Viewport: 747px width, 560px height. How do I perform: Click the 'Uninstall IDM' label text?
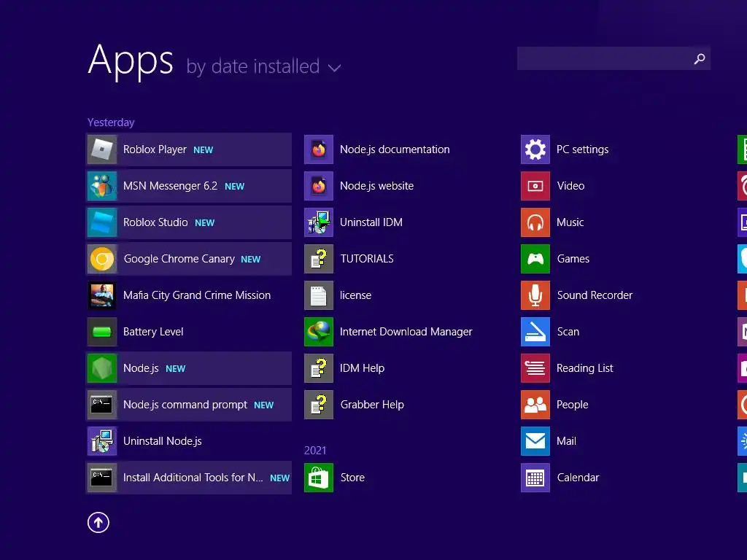[x=371, y=222]
